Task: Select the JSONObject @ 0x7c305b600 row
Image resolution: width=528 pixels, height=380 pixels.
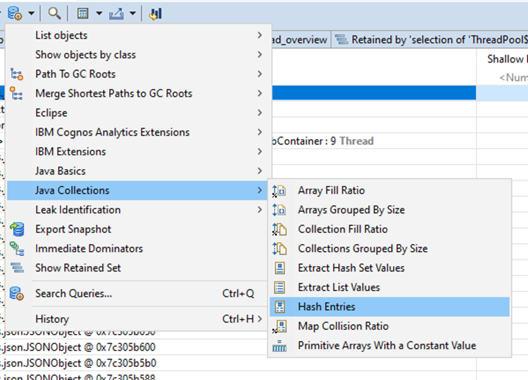Action: (78, 347)
